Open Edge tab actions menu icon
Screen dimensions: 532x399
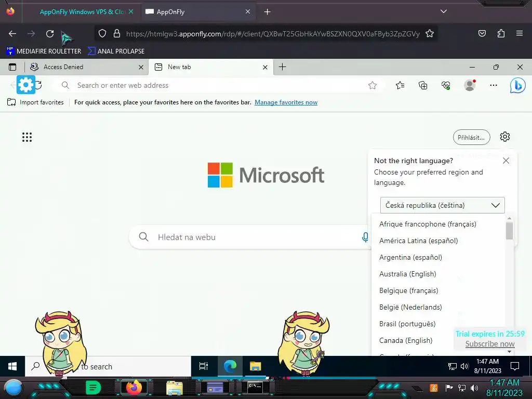[12, 67]
